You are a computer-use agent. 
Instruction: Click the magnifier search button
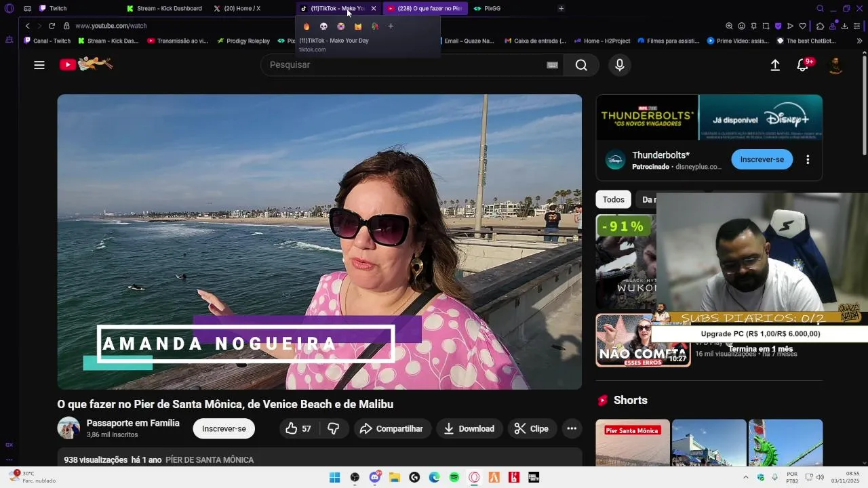pyautogui.click(x=581, y=65)
